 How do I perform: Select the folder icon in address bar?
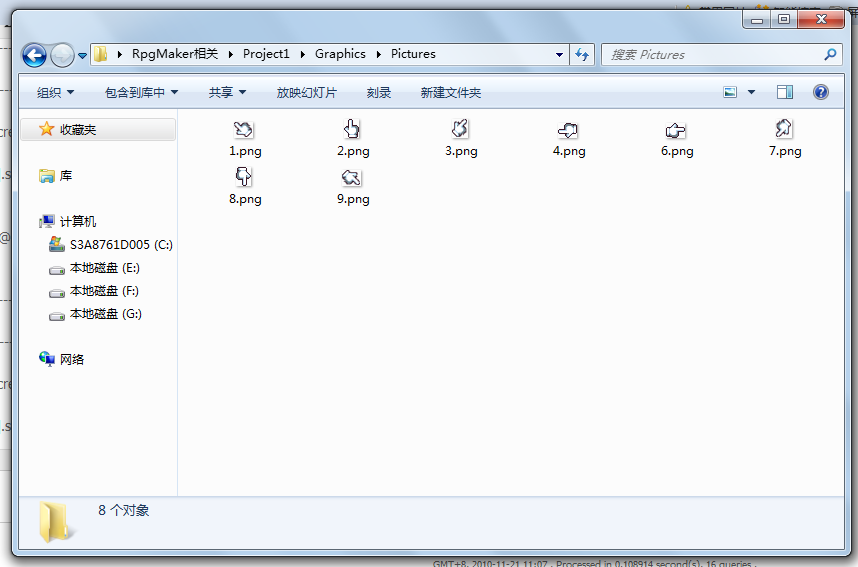(x=100, y=54)
